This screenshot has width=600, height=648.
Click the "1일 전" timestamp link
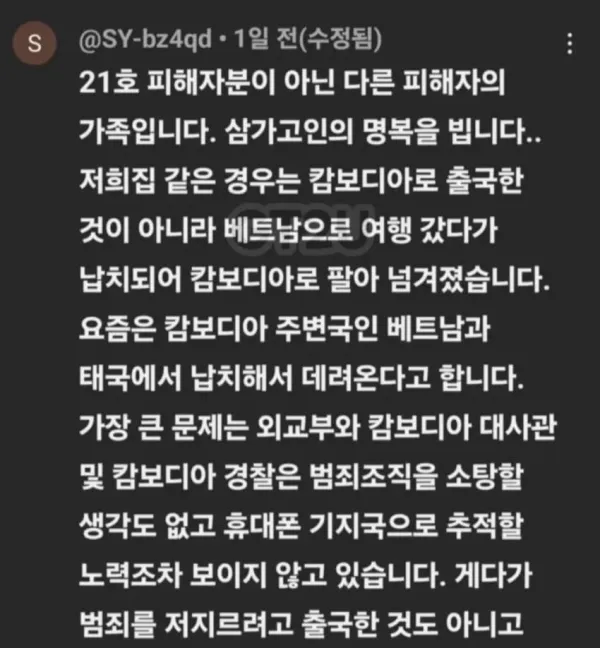click(x=263, y=39)
